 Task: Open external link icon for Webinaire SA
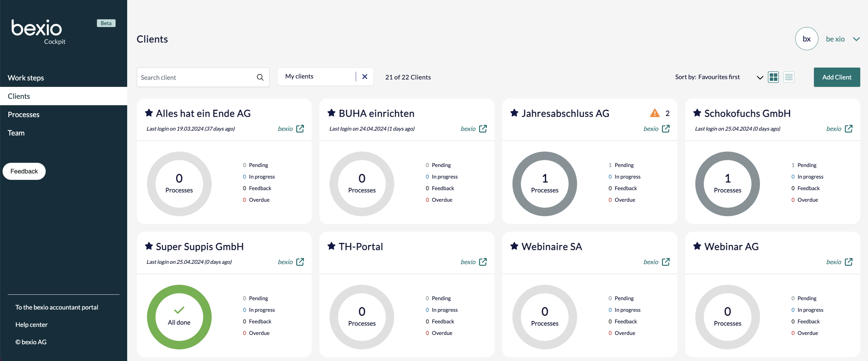coord(665,262)
